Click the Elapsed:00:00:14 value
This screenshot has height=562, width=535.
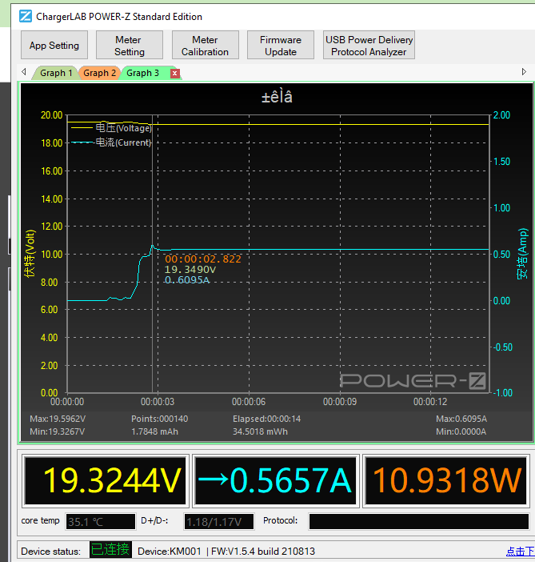point(267,419)
